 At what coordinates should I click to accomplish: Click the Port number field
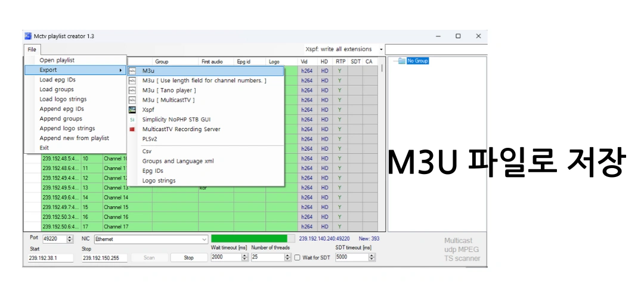tap(54, 238)
